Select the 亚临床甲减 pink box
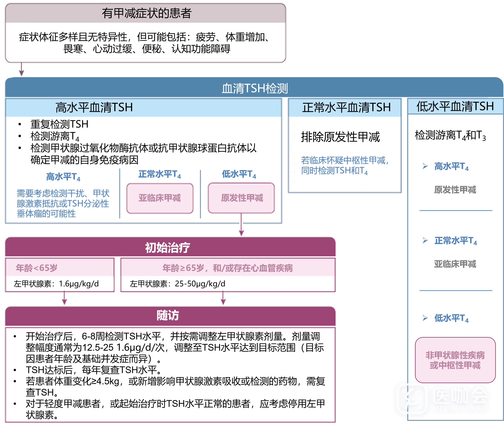 (x=160, y=198)
